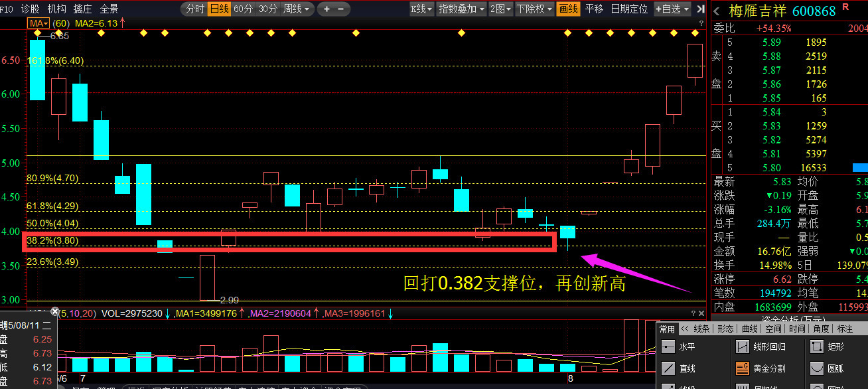Click the zoom in plus button
This screenshot has width=868, height=389.
point(327,9)
